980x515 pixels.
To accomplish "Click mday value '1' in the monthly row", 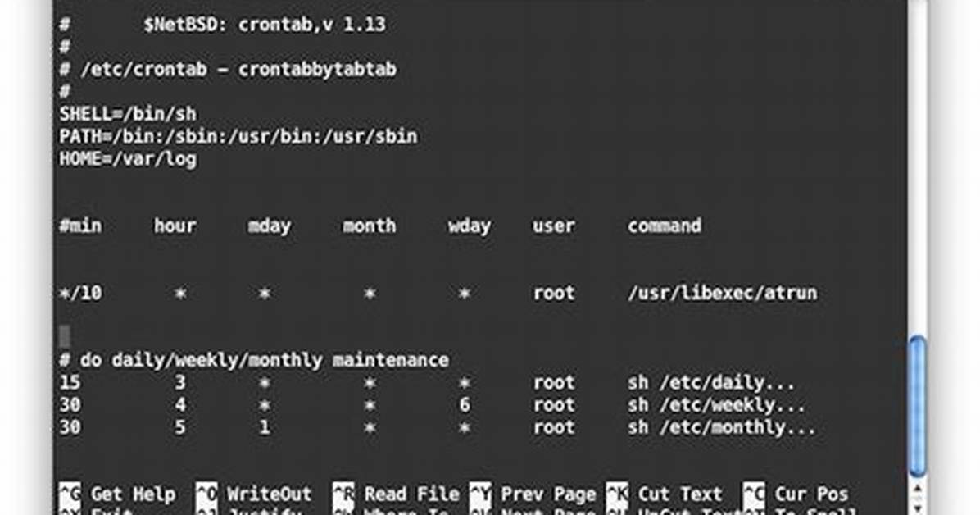I will tap(265, 427).
